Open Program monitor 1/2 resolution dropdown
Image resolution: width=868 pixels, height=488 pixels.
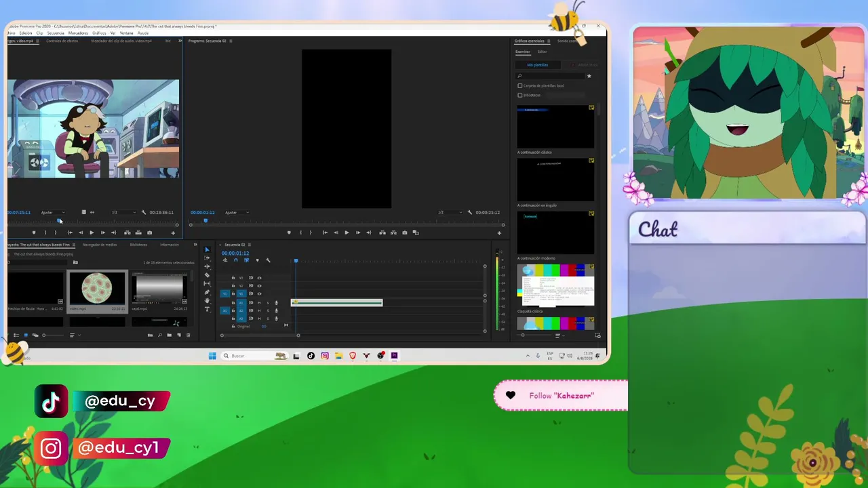click(x=450, y=212)
